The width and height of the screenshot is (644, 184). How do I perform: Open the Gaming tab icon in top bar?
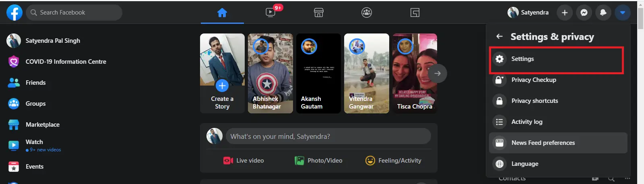[x=415, y=13]
